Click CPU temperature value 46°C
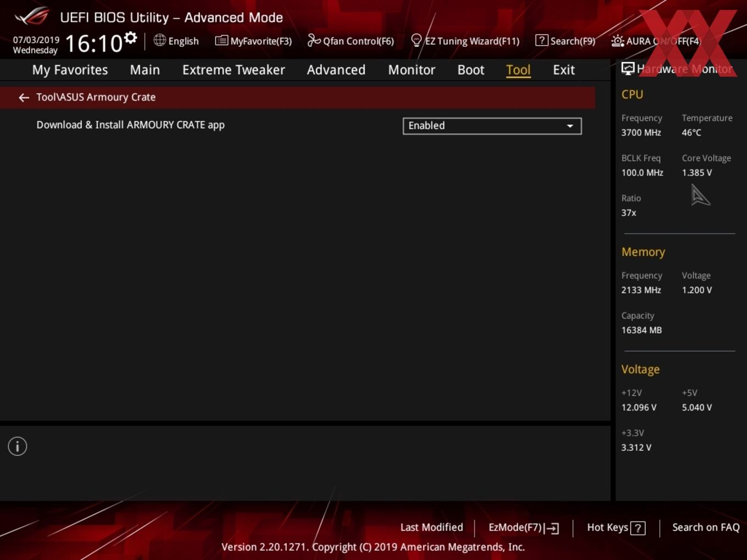 click(692, 133)
